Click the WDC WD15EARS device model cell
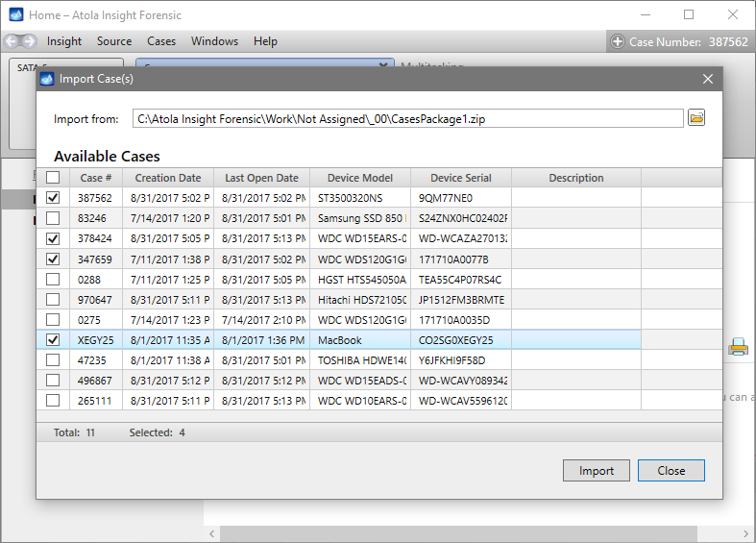 coord(360,238)
